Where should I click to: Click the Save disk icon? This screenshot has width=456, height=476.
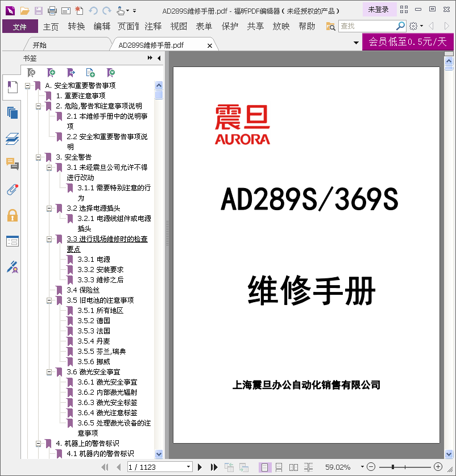[x=38, y=11]
